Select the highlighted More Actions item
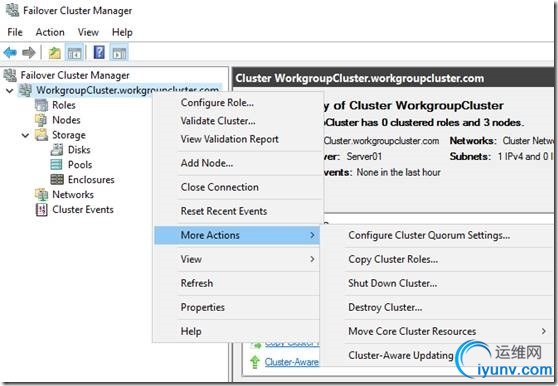Screen dimensions: 558x386 point(237,235)
